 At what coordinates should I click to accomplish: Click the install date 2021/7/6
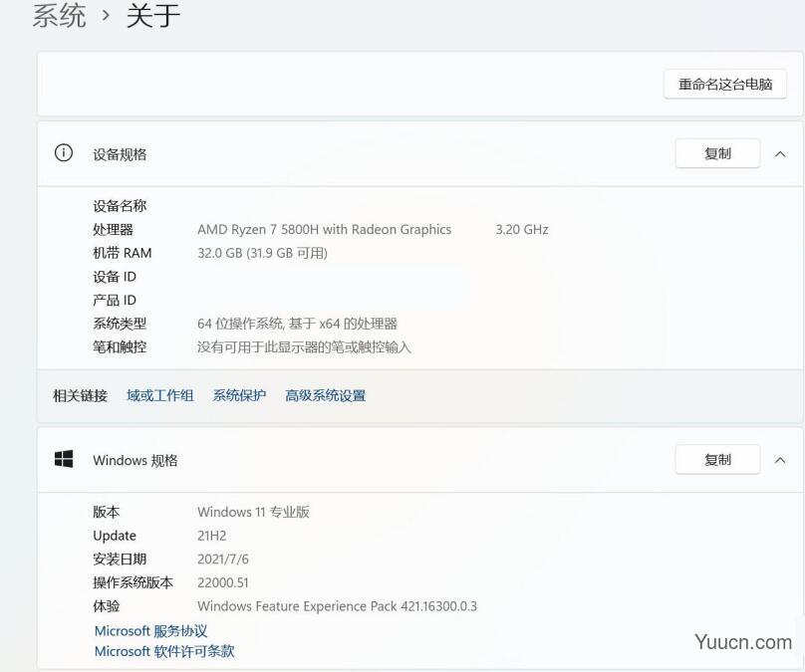click(223, 560)
